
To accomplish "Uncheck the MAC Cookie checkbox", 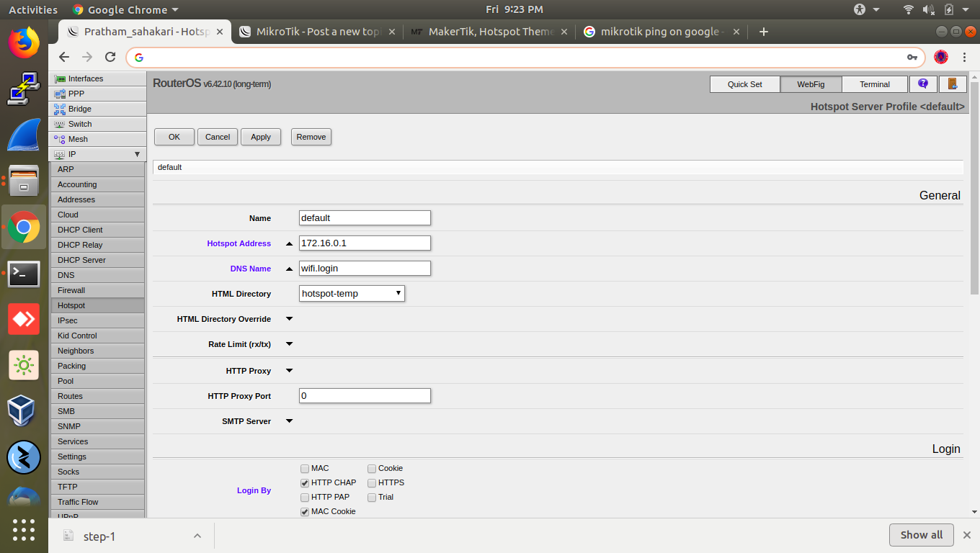I will point(305,512).
